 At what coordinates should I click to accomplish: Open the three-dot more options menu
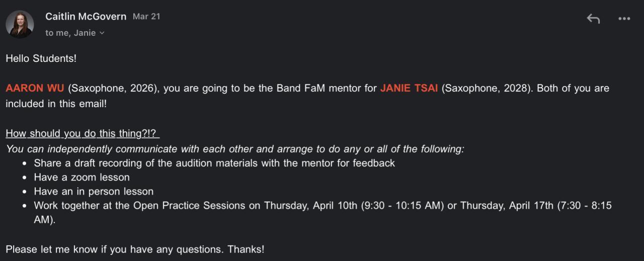[624, 19]
